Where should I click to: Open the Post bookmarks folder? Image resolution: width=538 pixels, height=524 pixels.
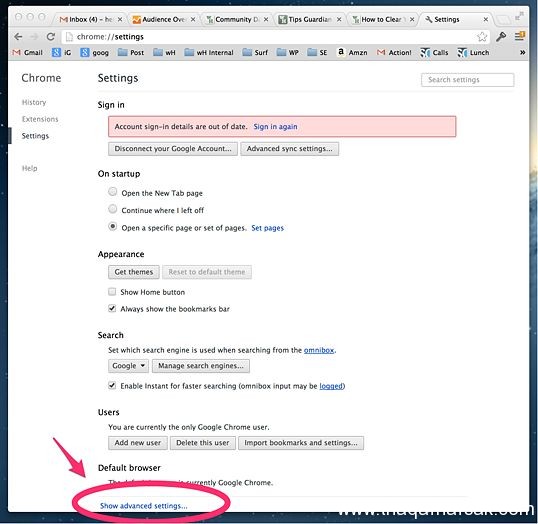(x=131, y=53)
